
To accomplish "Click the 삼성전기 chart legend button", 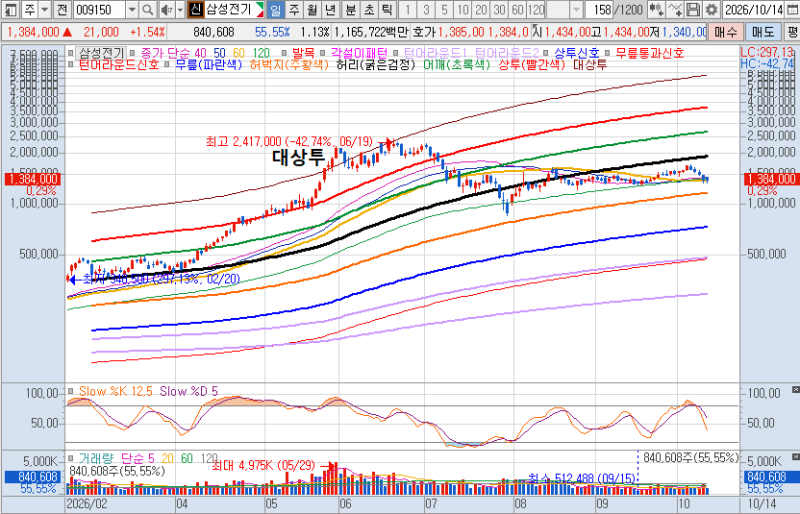I will point(101,53).
